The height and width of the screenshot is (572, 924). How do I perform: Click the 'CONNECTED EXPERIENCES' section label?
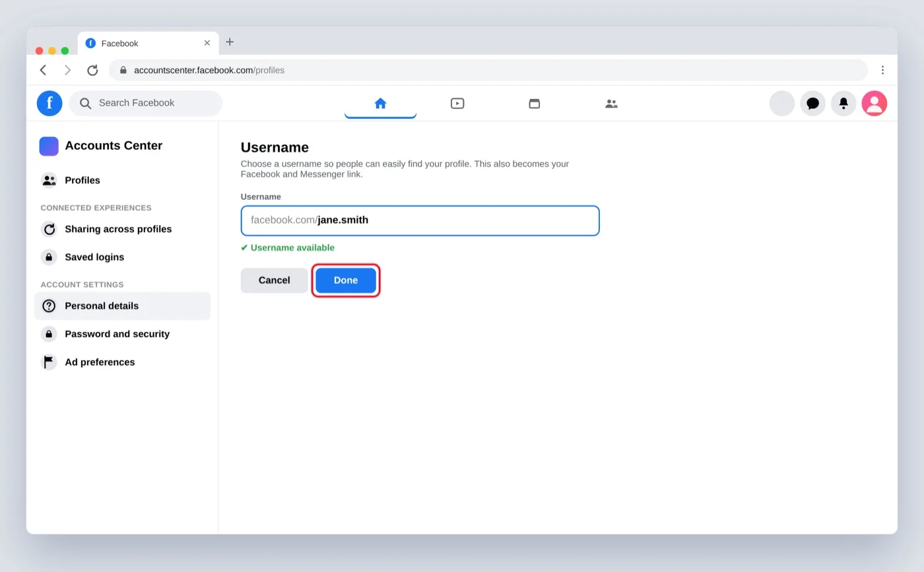click(96, 208)
